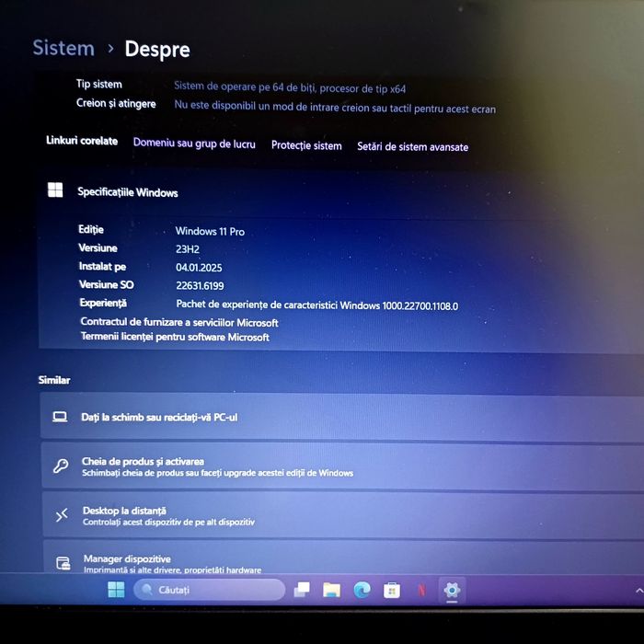This screenshot has width=644, height=644.
Task: Open Task View on the taskbar
Action: click(x=302, y=590)
